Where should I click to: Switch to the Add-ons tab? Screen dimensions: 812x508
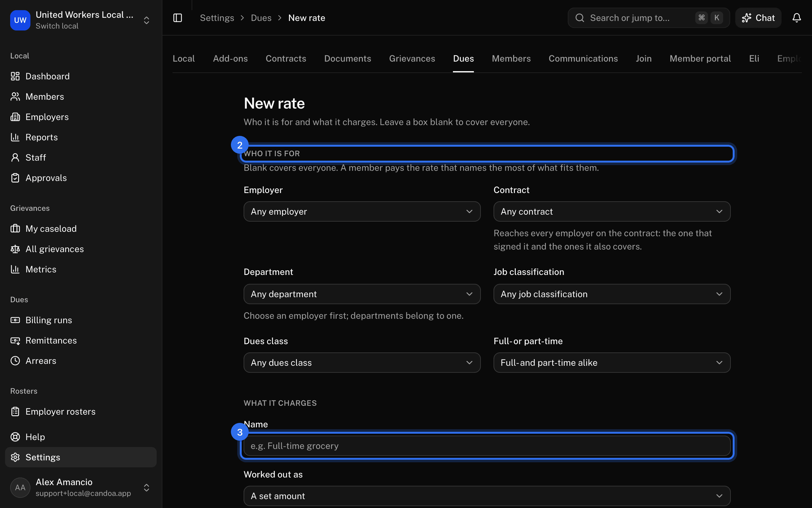click(x=230, y=58)
